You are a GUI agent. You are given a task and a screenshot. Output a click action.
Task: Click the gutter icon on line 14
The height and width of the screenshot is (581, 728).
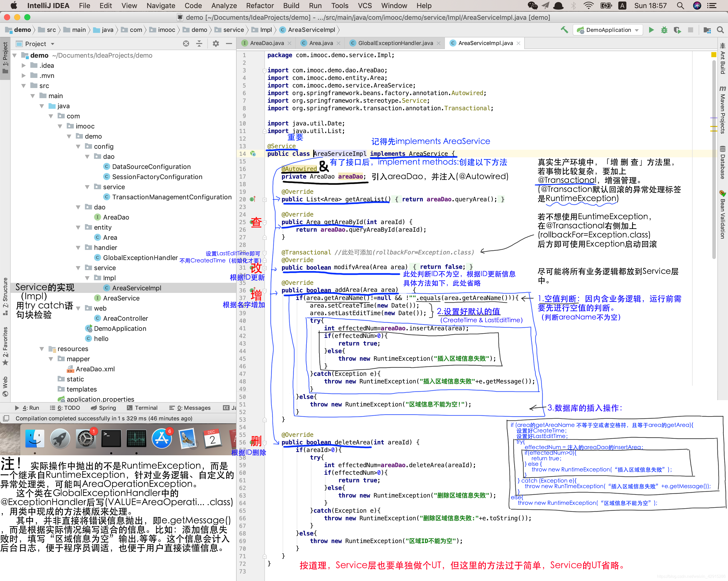[x=253, y=154]
